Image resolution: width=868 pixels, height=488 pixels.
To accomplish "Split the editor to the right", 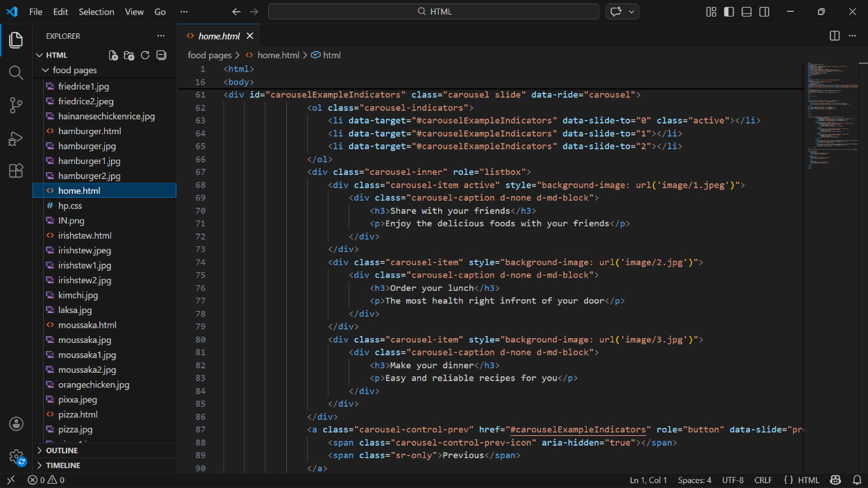I will pos(835,36).
